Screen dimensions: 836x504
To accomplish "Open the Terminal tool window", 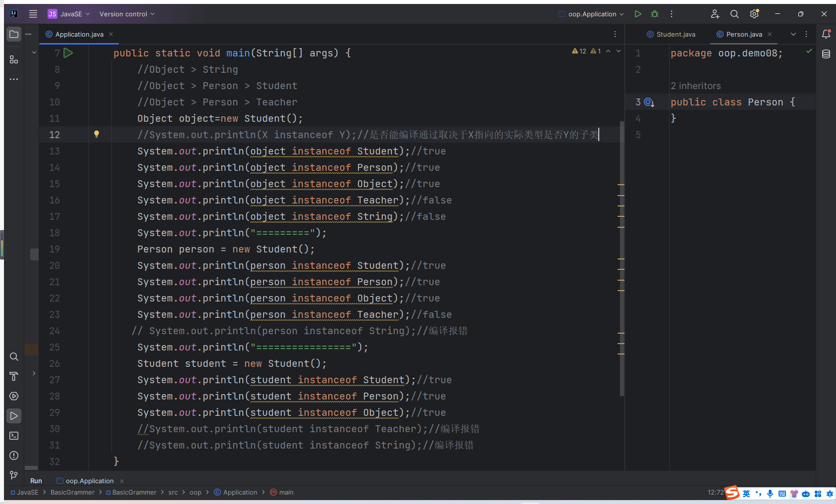I will (x=14, y=436).
